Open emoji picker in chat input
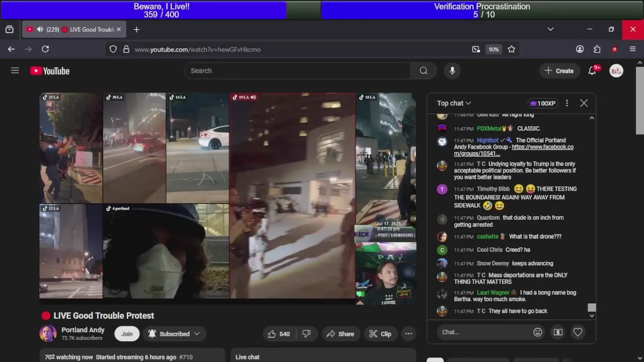Viewport: 644px width, 362px height. [538, 332]
